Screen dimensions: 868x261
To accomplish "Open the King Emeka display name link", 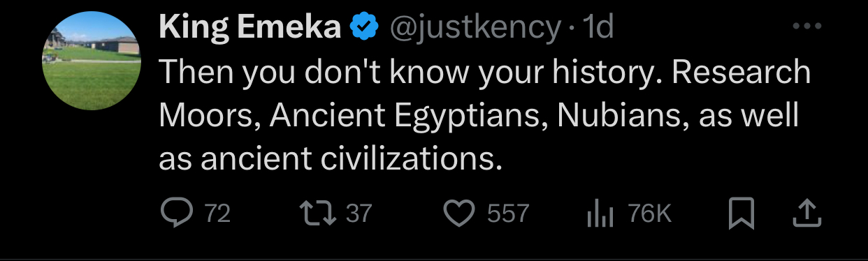I will point(251,27).
